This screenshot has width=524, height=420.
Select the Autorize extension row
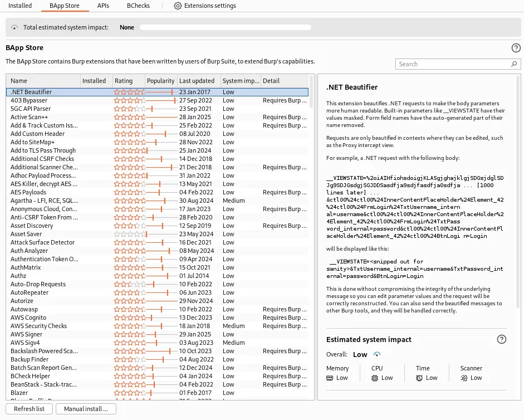(x=157, y=301)
